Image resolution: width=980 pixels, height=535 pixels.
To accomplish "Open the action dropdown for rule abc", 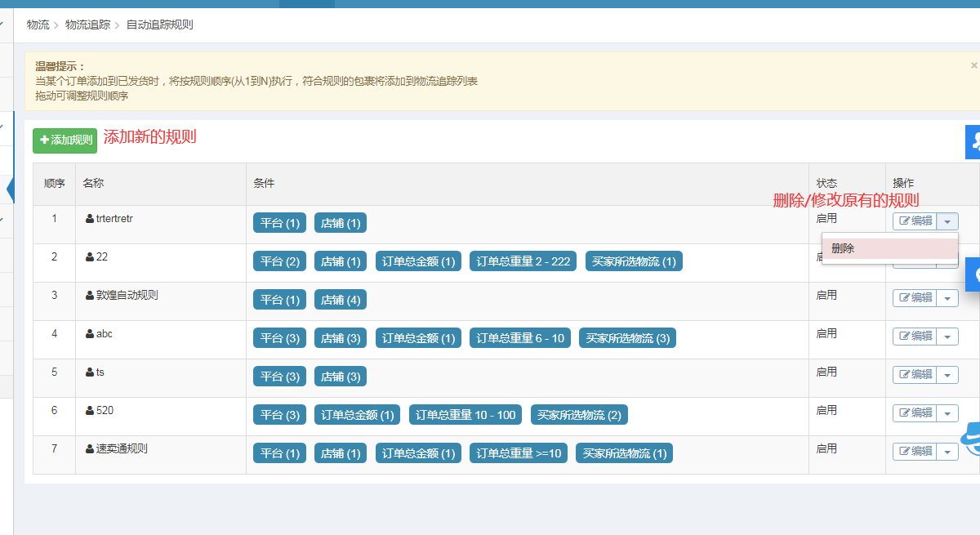I will 947,337.
